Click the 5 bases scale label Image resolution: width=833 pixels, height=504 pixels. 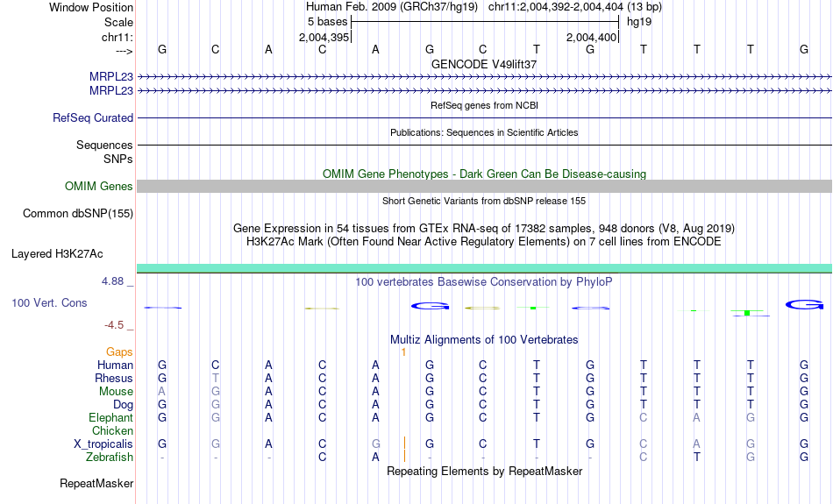(x=327, y=22)
